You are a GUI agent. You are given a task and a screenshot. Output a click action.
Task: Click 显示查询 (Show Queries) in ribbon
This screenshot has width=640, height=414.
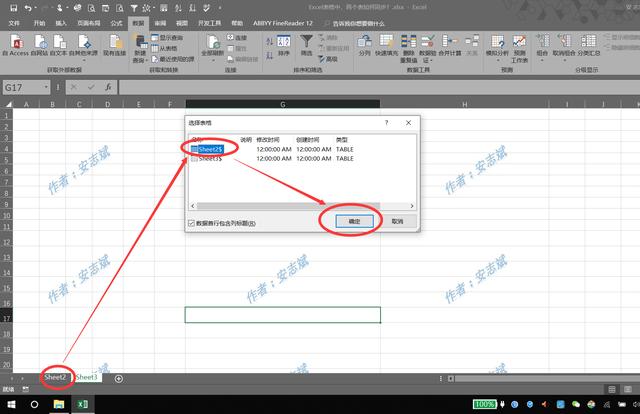(x=167, y=38)
